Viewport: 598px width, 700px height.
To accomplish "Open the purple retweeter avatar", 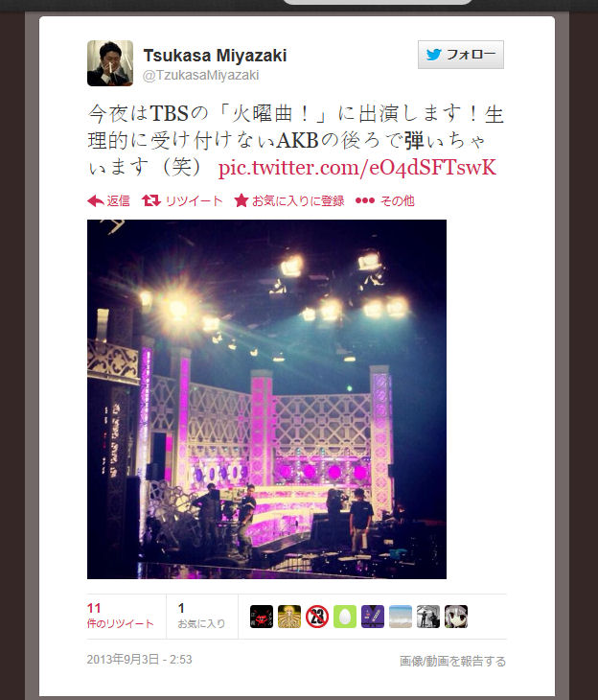I will [x=373, y=617].
